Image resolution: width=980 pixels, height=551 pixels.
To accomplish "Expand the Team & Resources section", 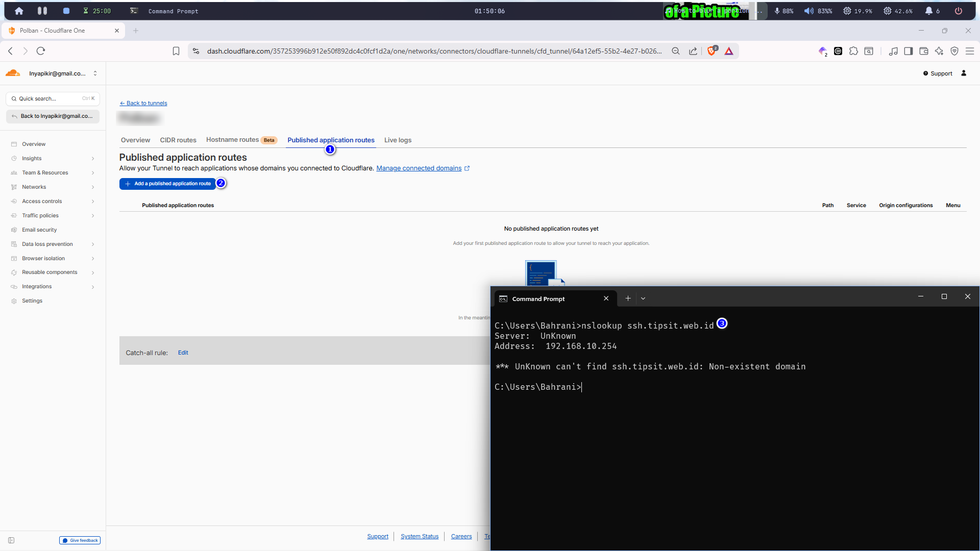I will tap(93, 173).
